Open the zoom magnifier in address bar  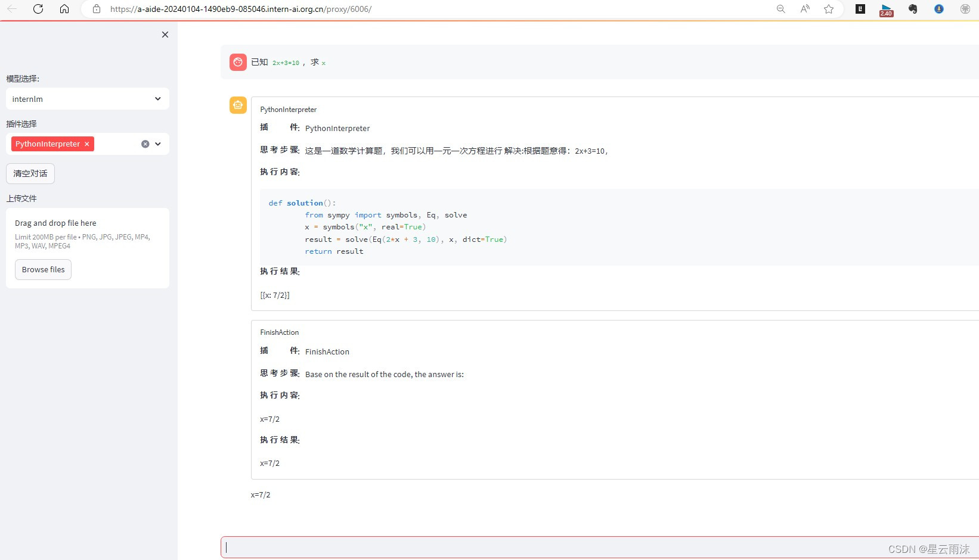point(781,9)
